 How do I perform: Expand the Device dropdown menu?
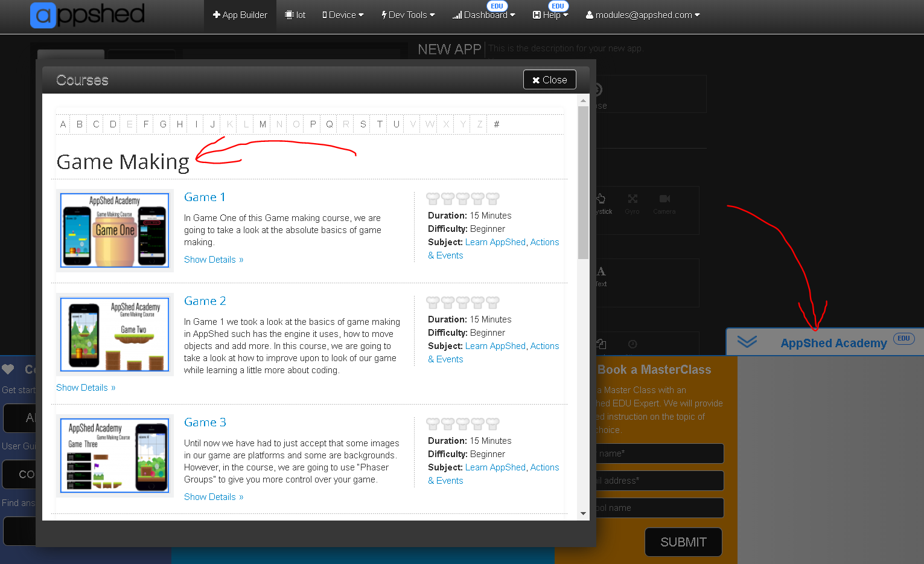point(343,15)
